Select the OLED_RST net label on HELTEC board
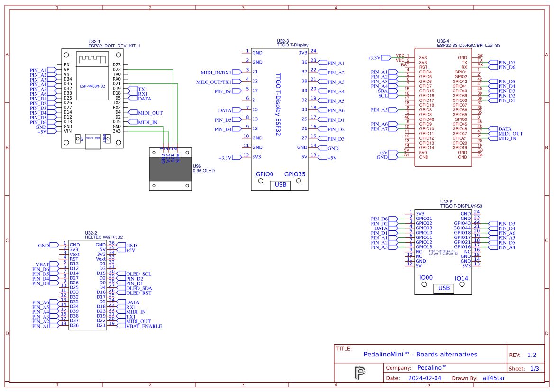This screenshot has height=392, width=554. click(138, 293)
